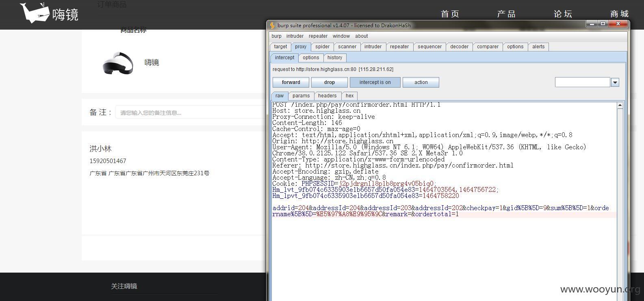Switch to the decoder tab
644x301 pixels.
[x=460, y=47]
